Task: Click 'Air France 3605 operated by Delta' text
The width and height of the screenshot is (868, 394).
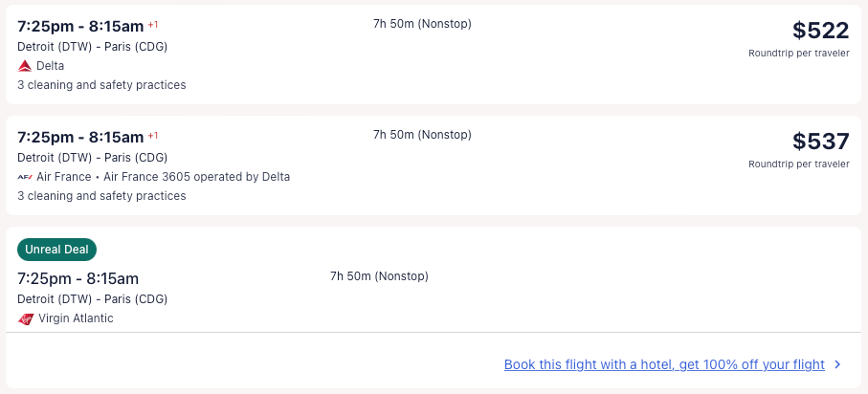Action: click(196, 177)
